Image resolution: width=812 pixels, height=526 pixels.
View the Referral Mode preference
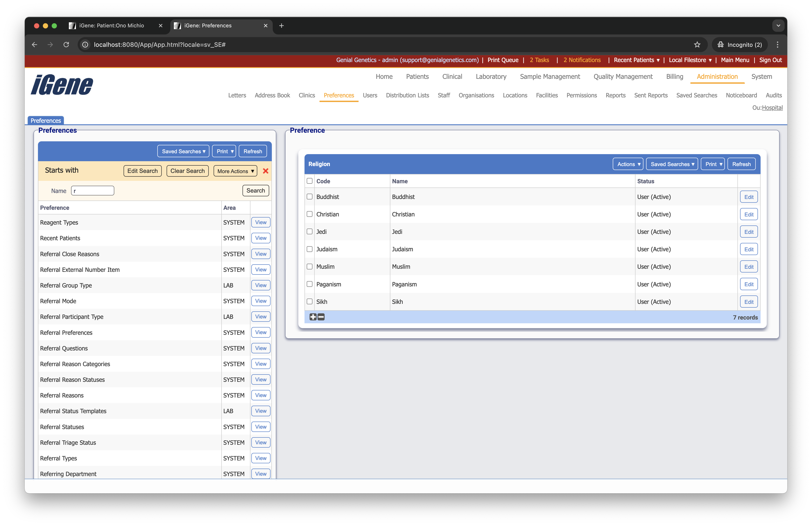[261, 301]
